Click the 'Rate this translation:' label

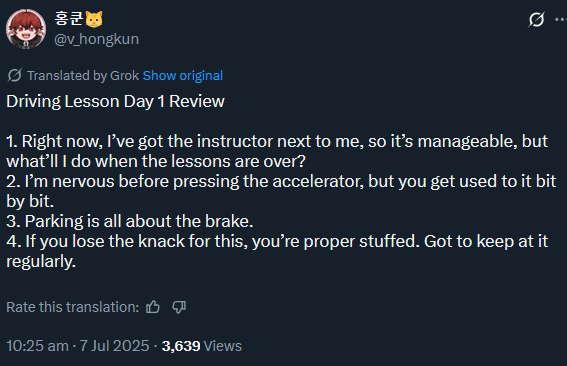pyautogui.click(x=73, y=307)
